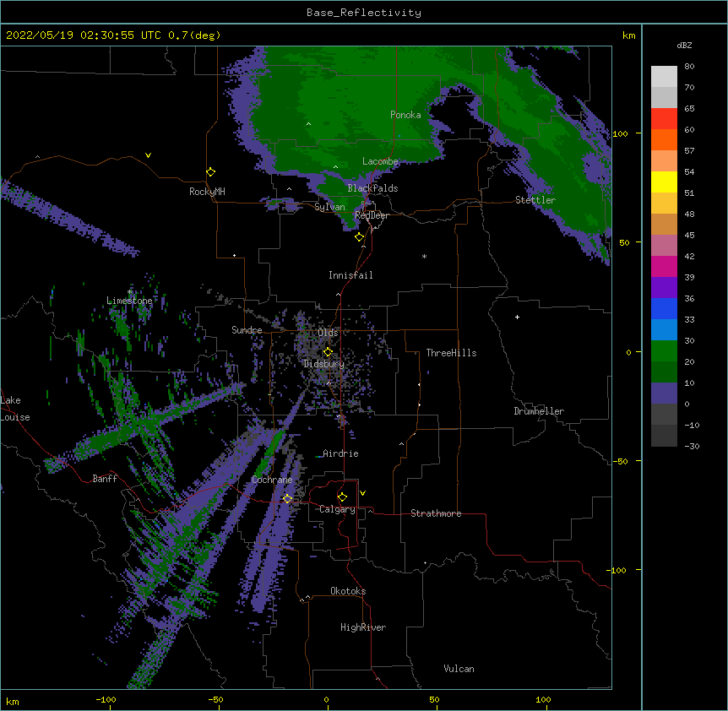Screen dimensions: 728x711
Task: Pick the indigo 0-10 dBZ legend swatch
Action: pos(664,393)
